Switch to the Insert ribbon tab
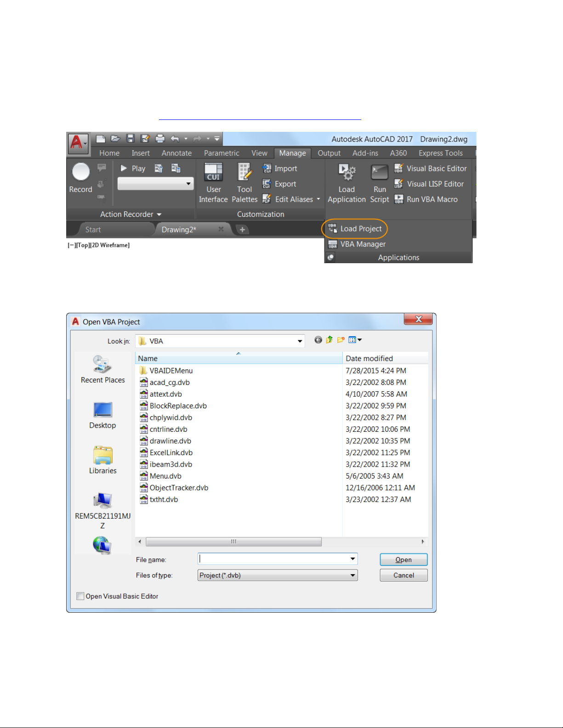Viewport: 563px width, 728px height. [141, 153]
